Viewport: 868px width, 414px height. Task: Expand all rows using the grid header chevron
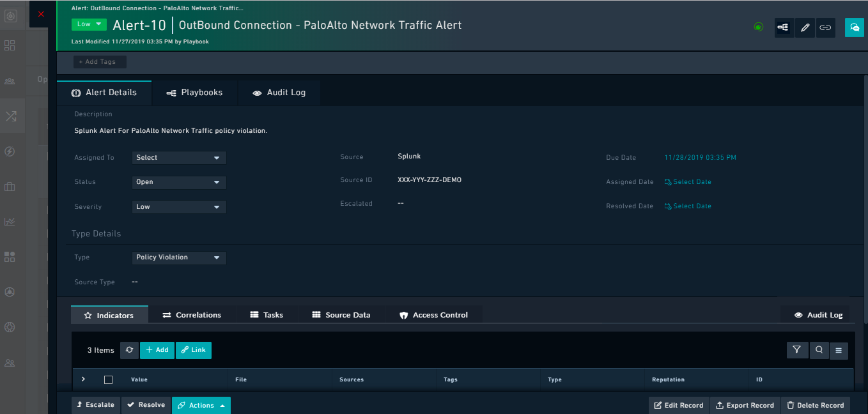[x=83, y=379]
